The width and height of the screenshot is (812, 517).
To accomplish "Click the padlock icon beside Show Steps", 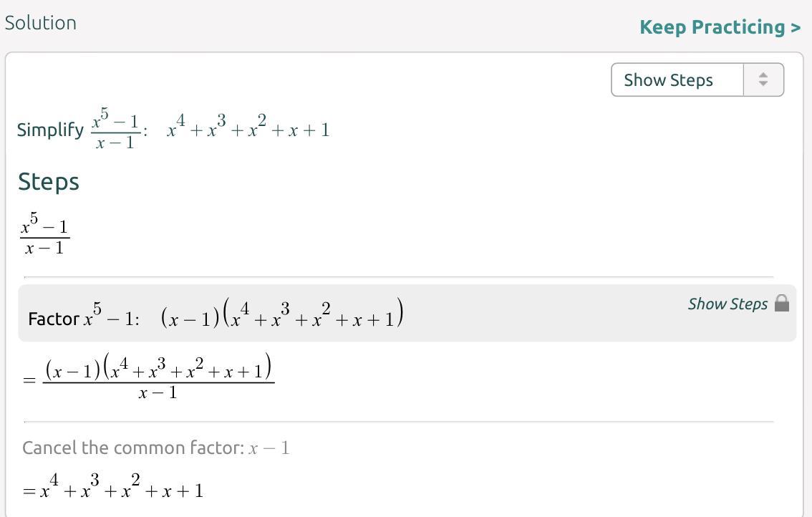I will [782, 304].
